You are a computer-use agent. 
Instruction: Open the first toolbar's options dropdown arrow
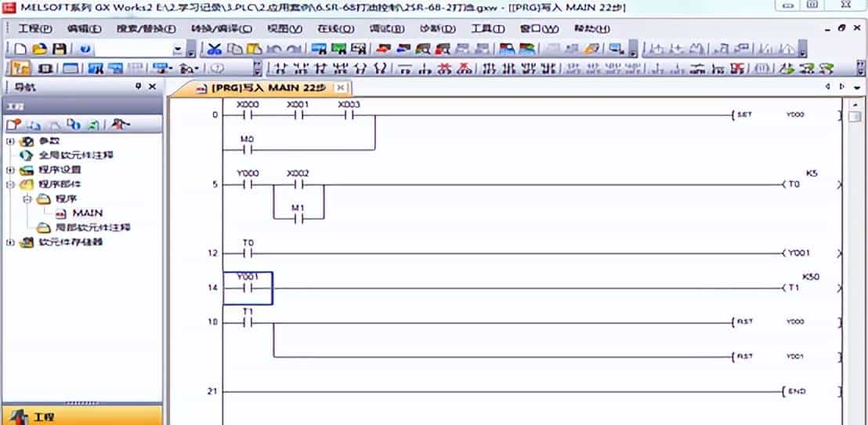(190, 50)
